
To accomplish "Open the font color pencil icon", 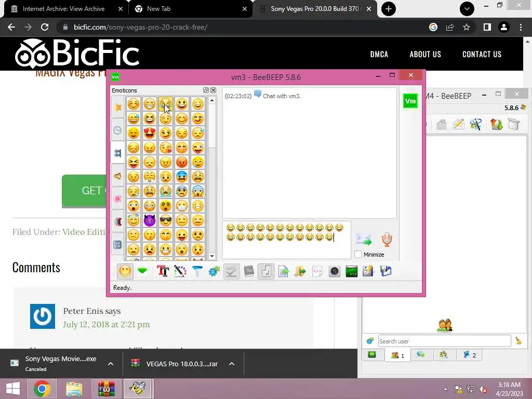I will click(x=180, y=271).
